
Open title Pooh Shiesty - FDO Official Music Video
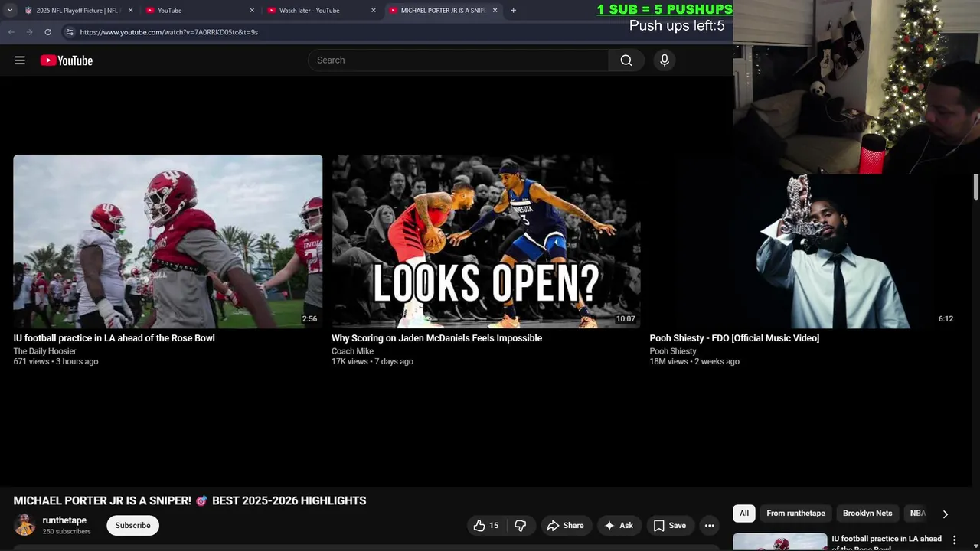point(734,338)
